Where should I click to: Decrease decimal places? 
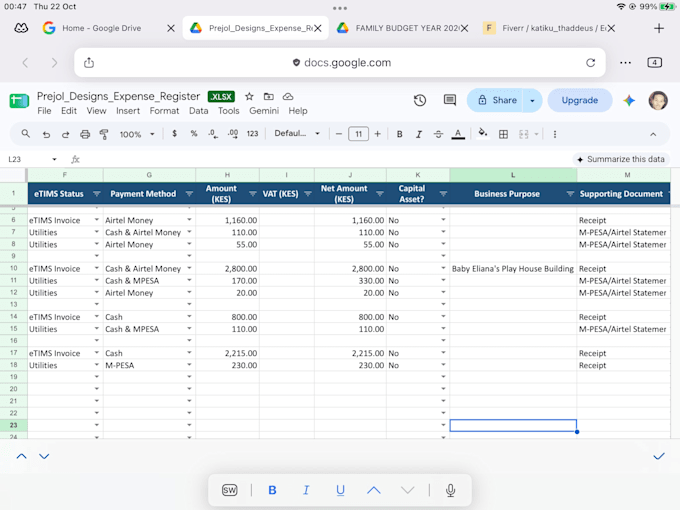pyautogui.click(x=212, y=134)
